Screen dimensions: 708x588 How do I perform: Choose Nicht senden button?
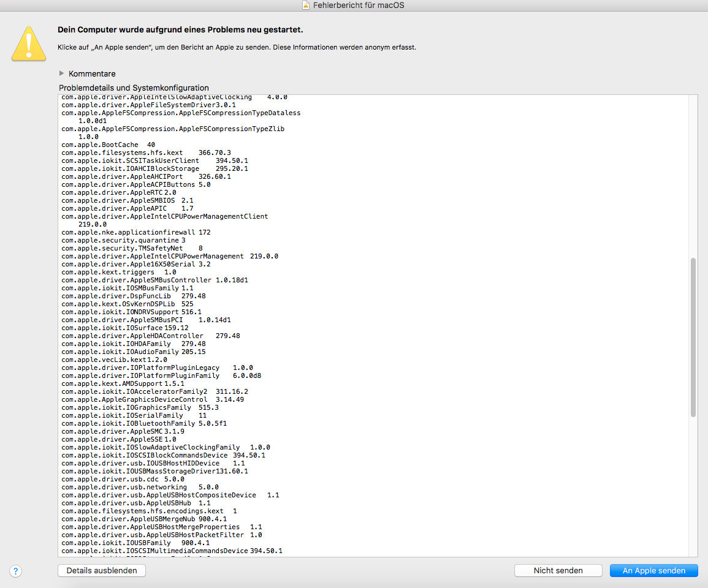point(558,570)
